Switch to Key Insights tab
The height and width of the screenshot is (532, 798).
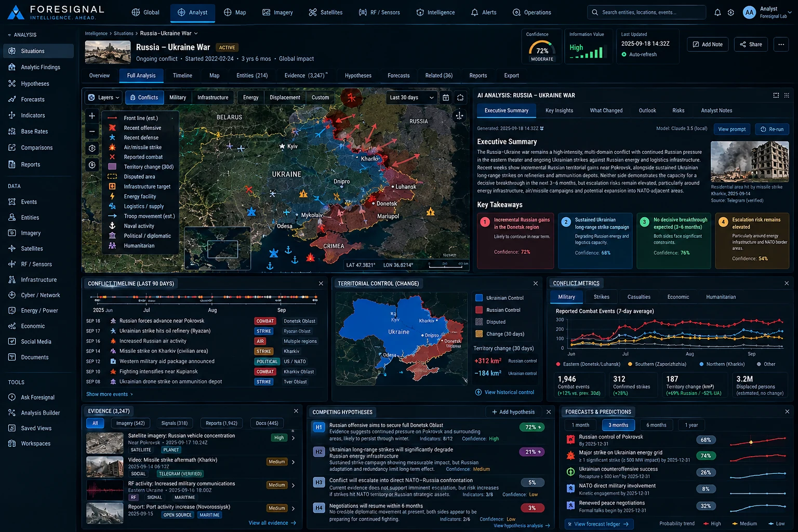click(559, 111)
